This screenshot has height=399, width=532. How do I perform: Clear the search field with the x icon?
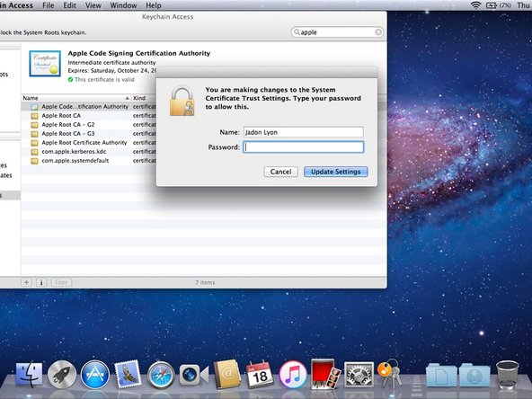(378, 31)
